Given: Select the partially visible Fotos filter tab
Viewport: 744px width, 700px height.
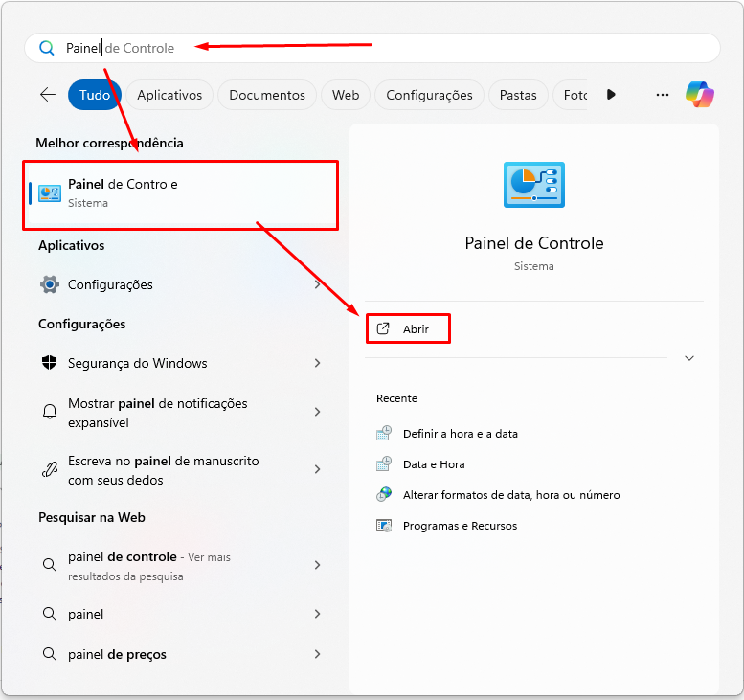Looking at the screenshot, I should click(x=571, y=95).
